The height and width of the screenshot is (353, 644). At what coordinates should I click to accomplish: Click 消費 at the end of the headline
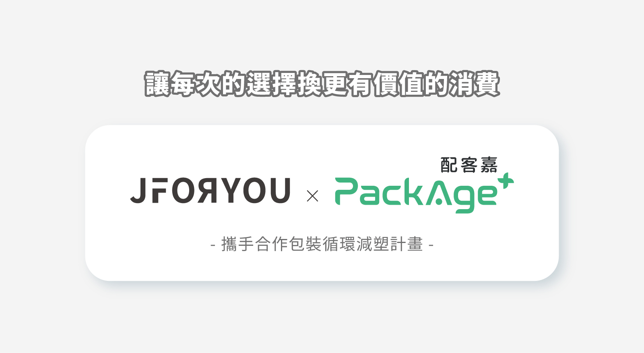click(475, 84)
